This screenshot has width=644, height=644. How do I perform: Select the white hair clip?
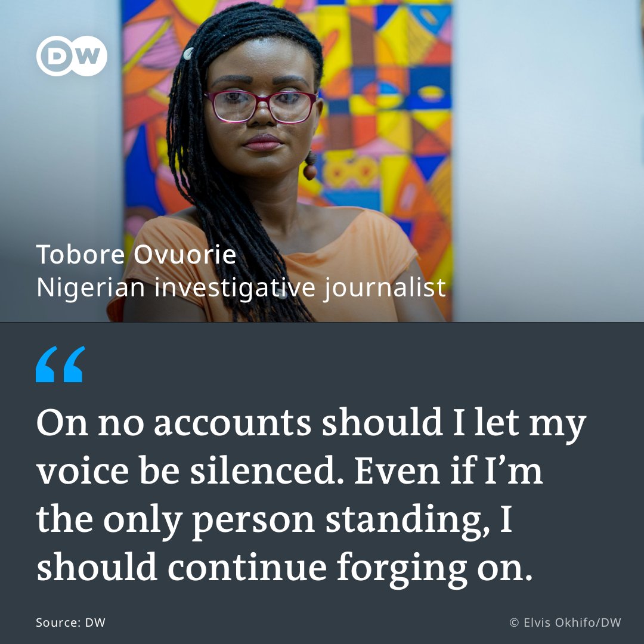tap(188, 54)
